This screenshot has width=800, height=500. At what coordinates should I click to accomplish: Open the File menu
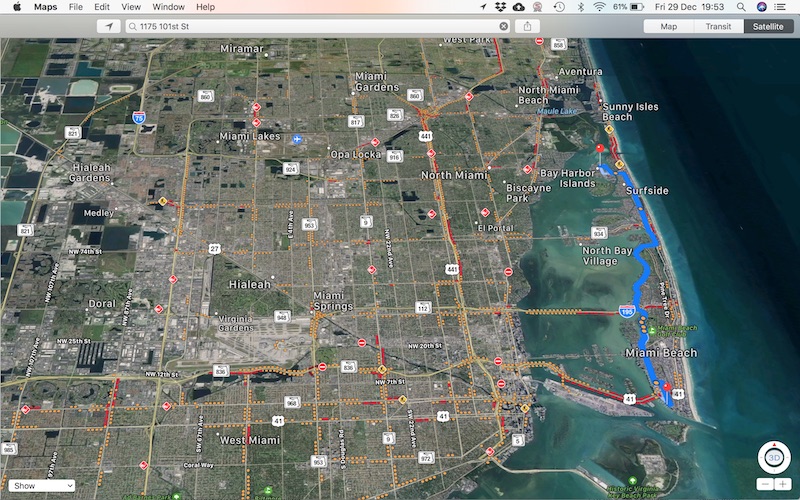(76, 7)
